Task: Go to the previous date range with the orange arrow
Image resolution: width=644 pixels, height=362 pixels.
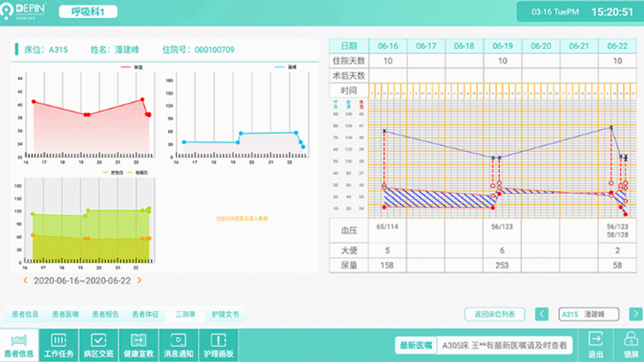Action: pyautogui.click(x=25, y=280)
